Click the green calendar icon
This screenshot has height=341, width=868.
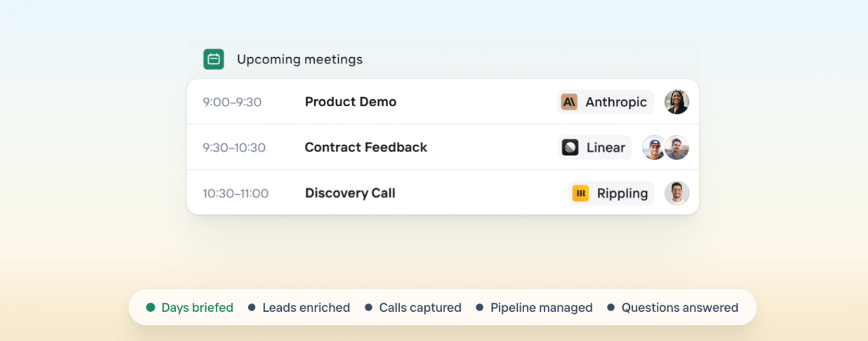click(x=214, y=59)
